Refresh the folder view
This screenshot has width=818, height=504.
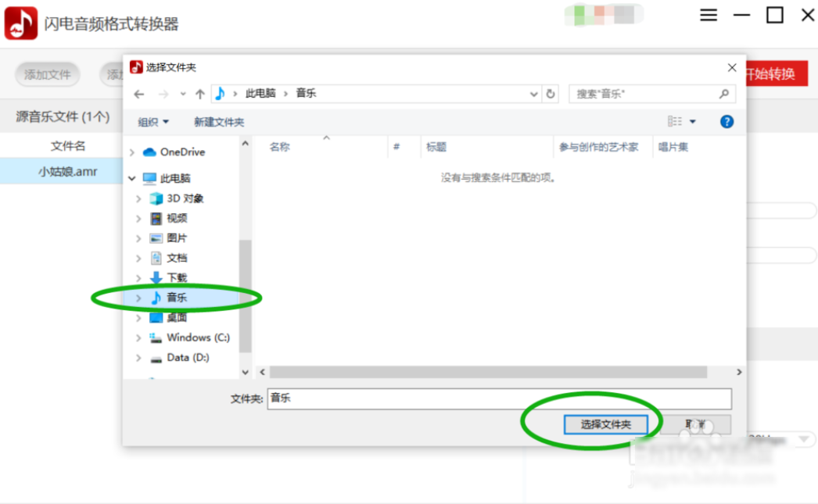coord(551,94)
